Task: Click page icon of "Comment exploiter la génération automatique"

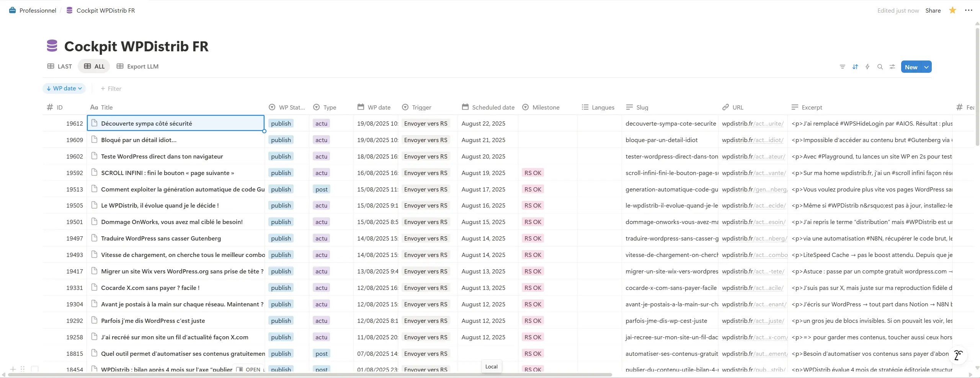Action: click(x=94, y=189)
